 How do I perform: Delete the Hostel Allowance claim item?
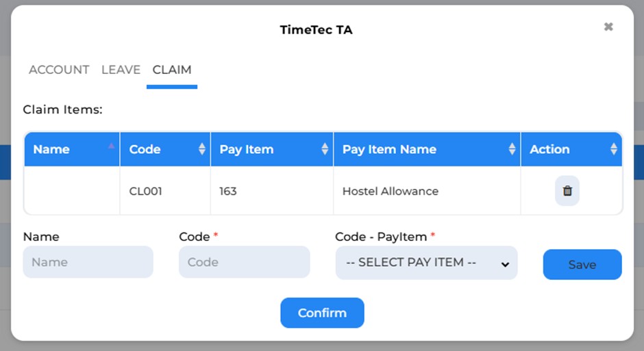tap(567, 191)
